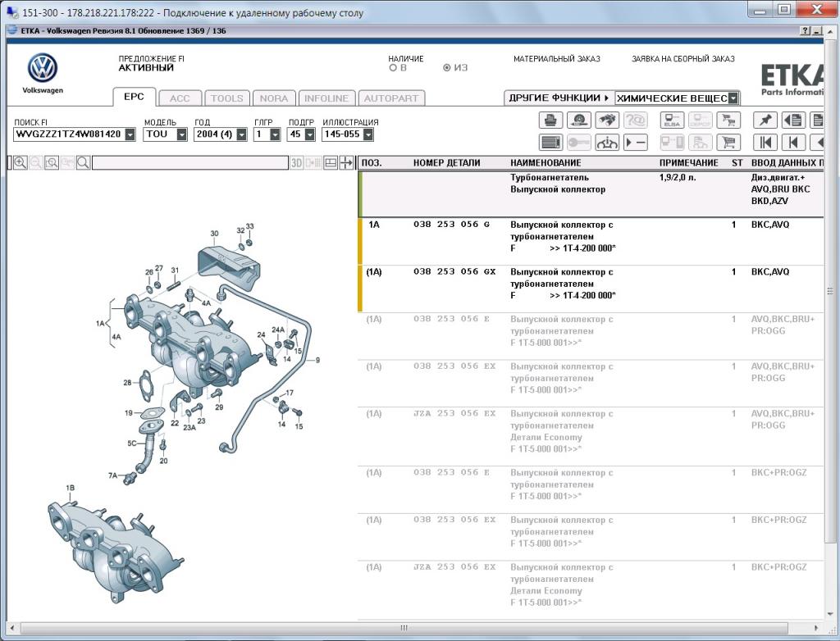This screenshot has height=641, width=840.
Task: Select the AUTOPART tab
Action: 391,98
